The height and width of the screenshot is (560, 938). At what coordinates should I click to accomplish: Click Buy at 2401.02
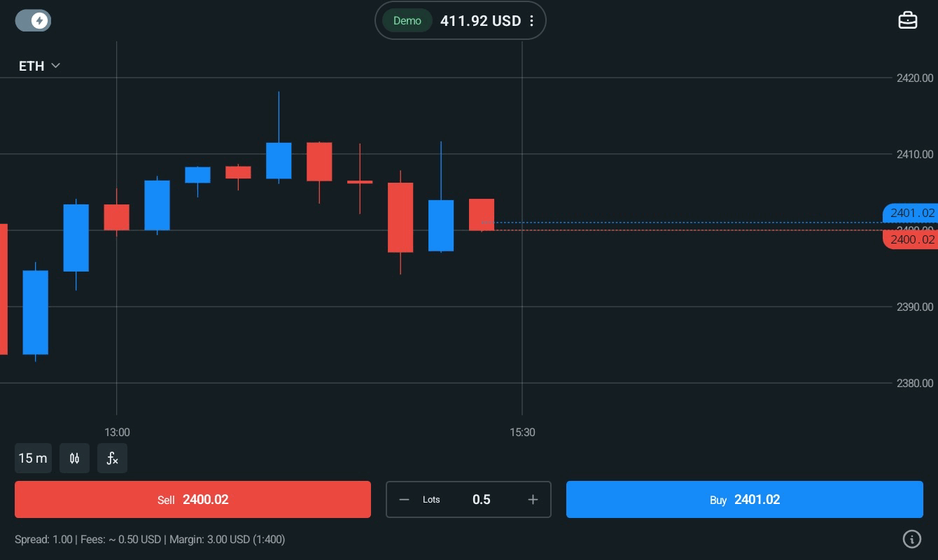pyautogui.click(x=745, y=500)
